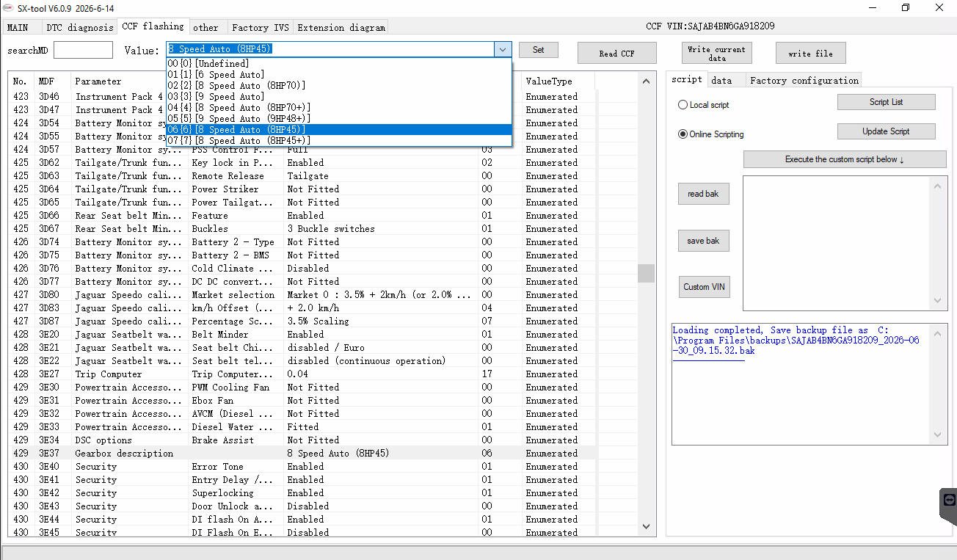
Task: Select Local script radio button
Action: click(x=703, y=105)
